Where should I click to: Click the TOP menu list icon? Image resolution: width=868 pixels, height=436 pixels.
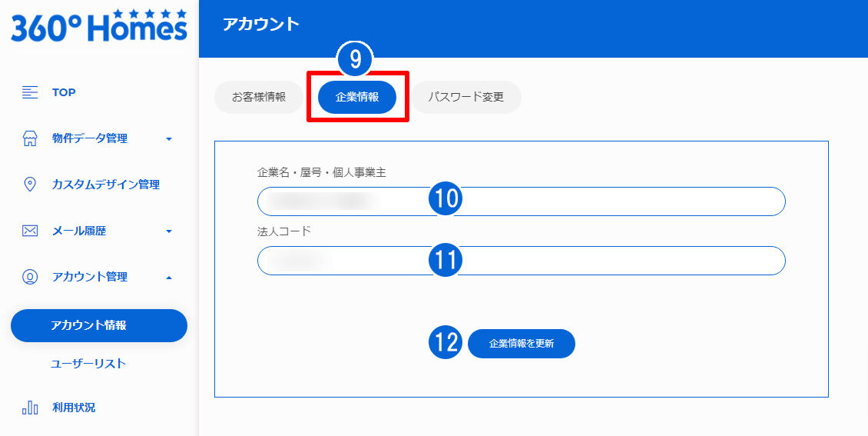pyautogui.click(x=30, y=92)
